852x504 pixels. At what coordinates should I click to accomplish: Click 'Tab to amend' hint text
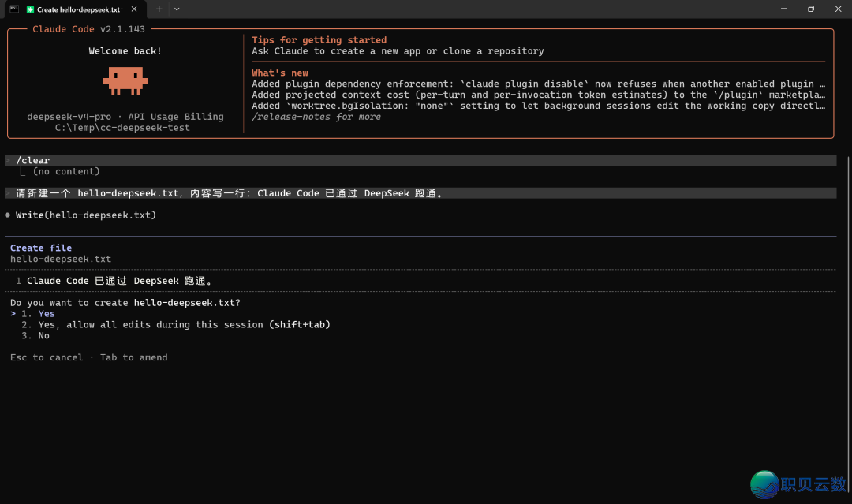tap(133, 357)
